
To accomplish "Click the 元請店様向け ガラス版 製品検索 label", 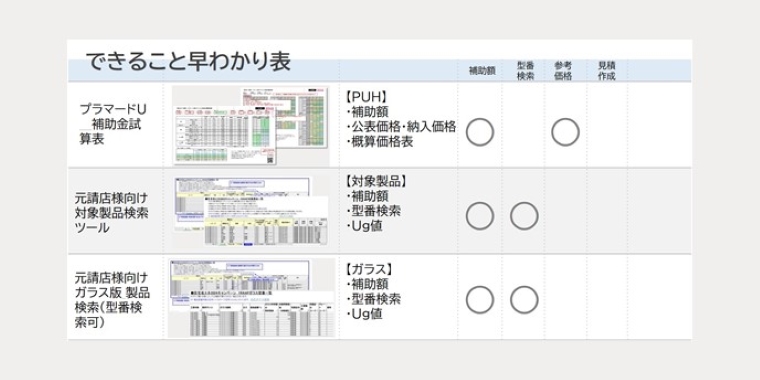I will (112, 300).
